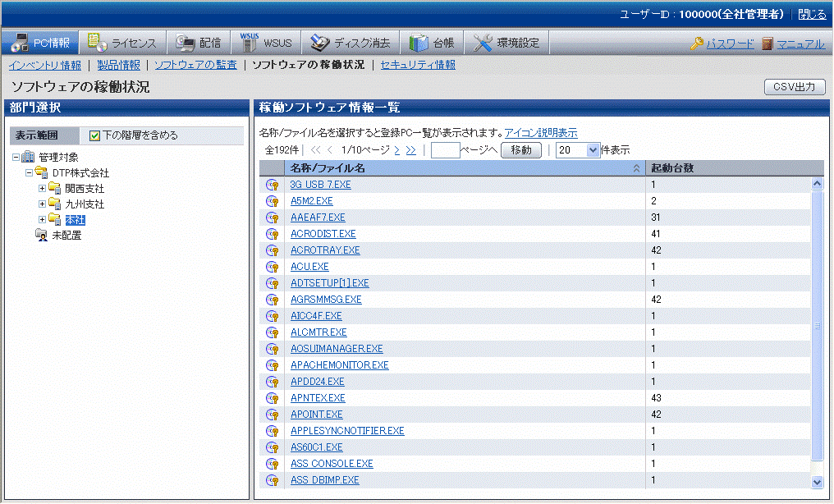Click the CSV出力 button

(794, 86)
